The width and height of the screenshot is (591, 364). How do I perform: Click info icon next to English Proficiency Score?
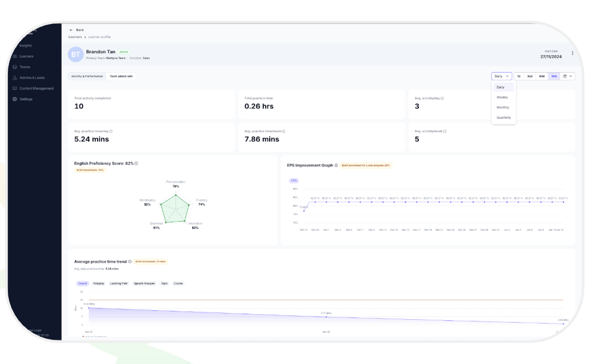click(x=136, y=164)
